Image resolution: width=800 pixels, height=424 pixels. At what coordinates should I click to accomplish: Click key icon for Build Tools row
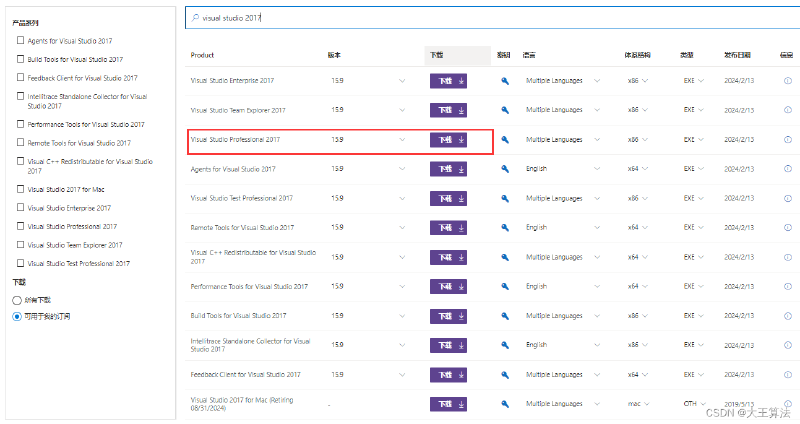(505, 316)
